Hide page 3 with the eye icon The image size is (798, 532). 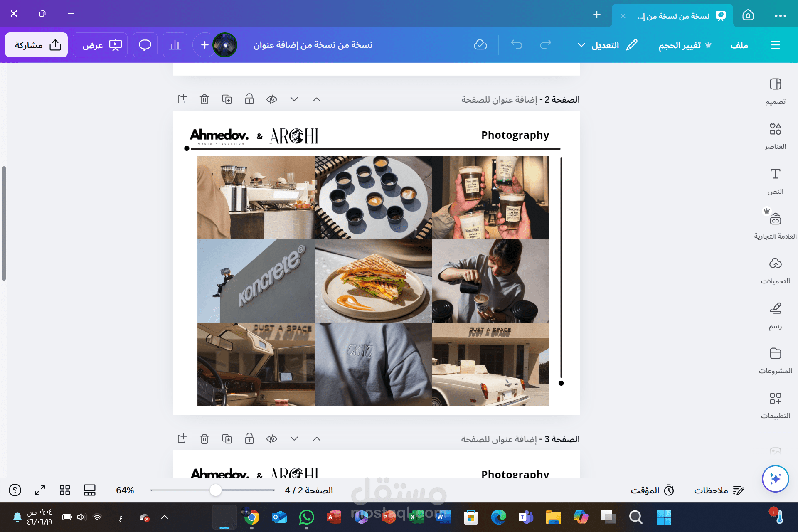tap(272, 439)
